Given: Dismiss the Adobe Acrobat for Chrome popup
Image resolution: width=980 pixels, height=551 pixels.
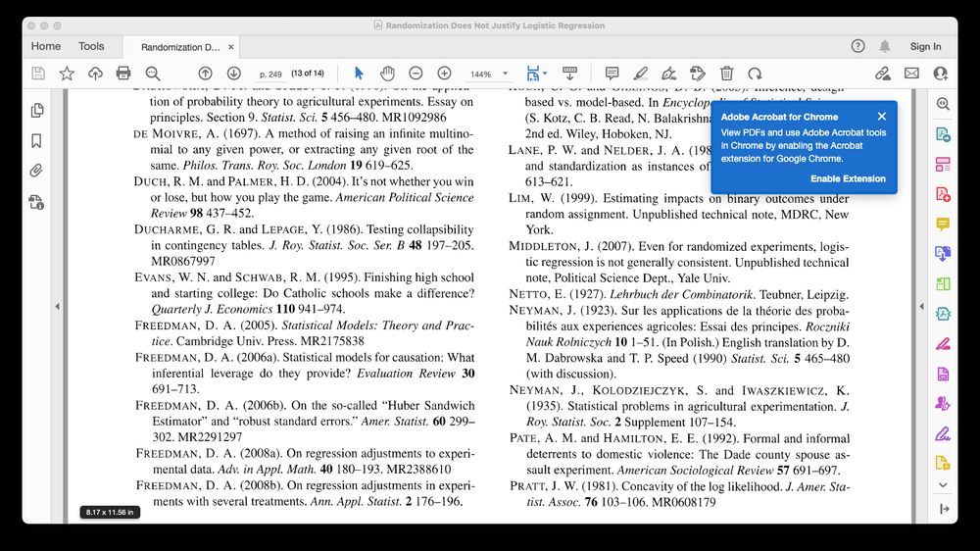Looking at the screenshot, I should pos(882,117).
